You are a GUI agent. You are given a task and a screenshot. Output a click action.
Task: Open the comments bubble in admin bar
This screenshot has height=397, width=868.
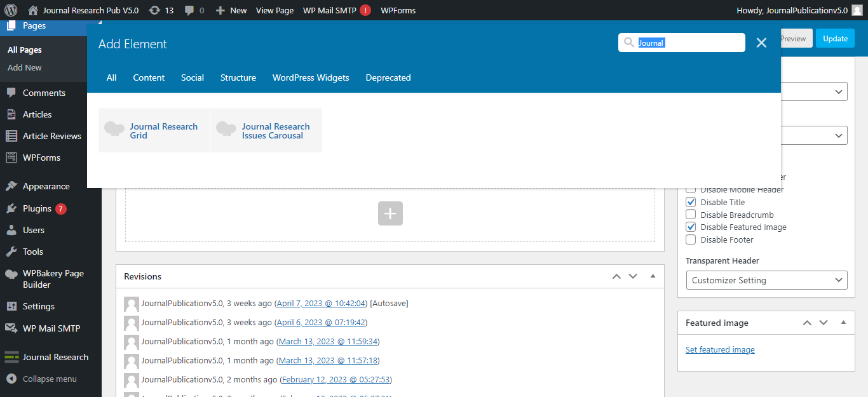(x=194, y=10)
